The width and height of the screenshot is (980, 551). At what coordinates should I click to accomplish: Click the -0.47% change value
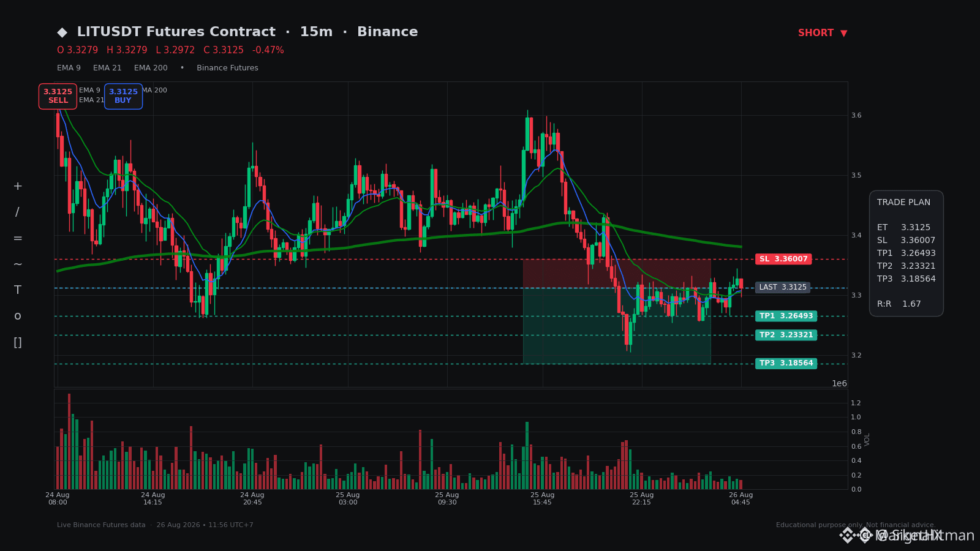click(268, 50)
